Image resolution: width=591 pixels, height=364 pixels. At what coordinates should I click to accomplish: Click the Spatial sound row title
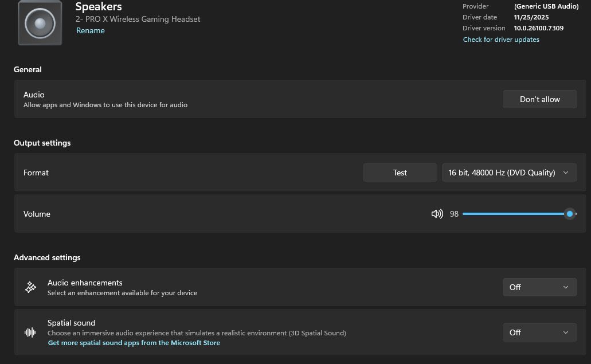click(x=71, y=323)
